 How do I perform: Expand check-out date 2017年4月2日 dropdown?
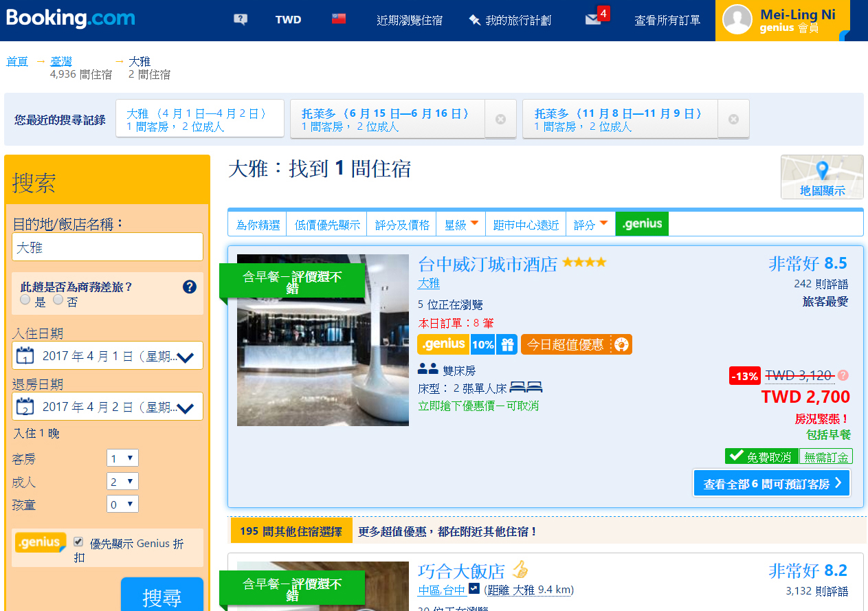point(186,407)
